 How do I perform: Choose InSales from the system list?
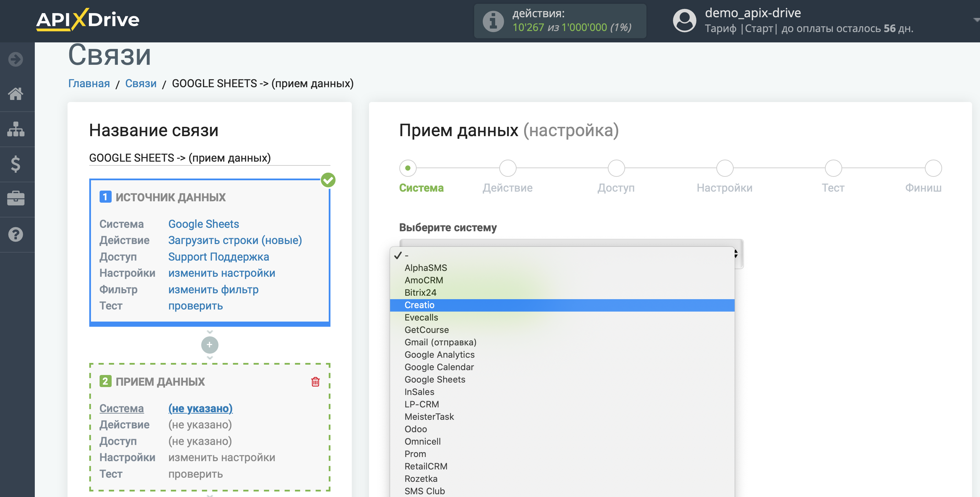(562, 392)
